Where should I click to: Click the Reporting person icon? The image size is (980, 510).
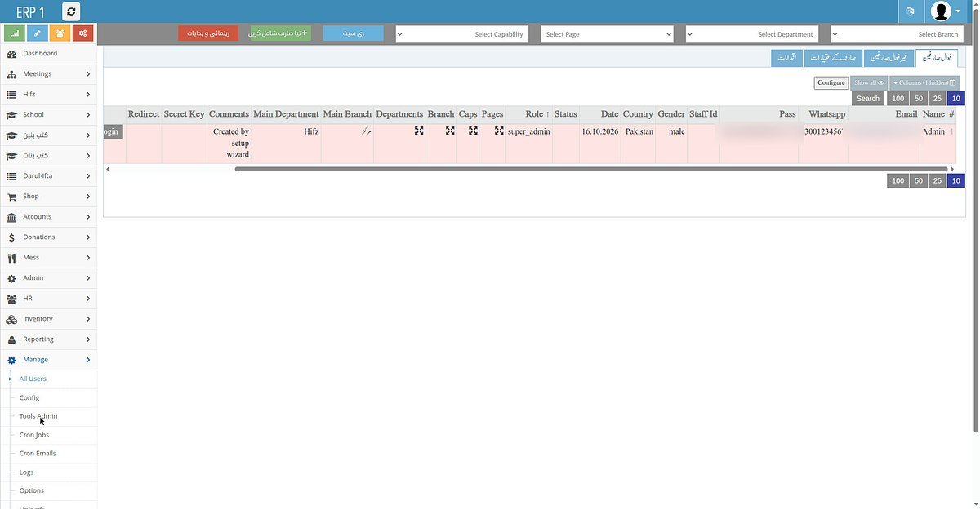(11, 339)
